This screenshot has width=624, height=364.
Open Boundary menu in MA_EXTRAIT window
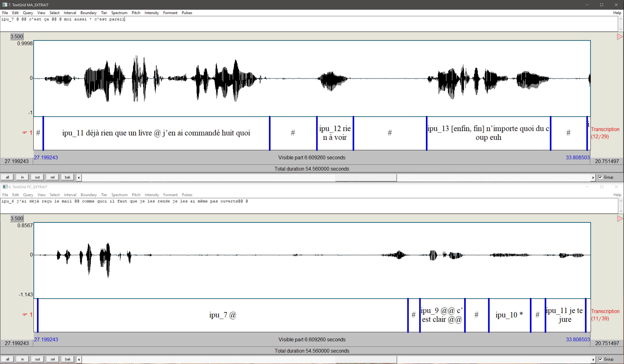coord(88,13)
